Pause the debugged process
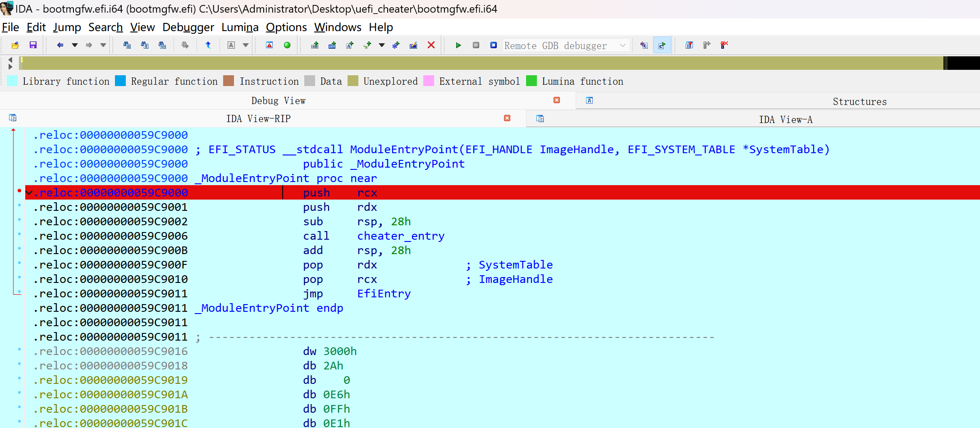The image size is (980, 428). click(476, 45)
